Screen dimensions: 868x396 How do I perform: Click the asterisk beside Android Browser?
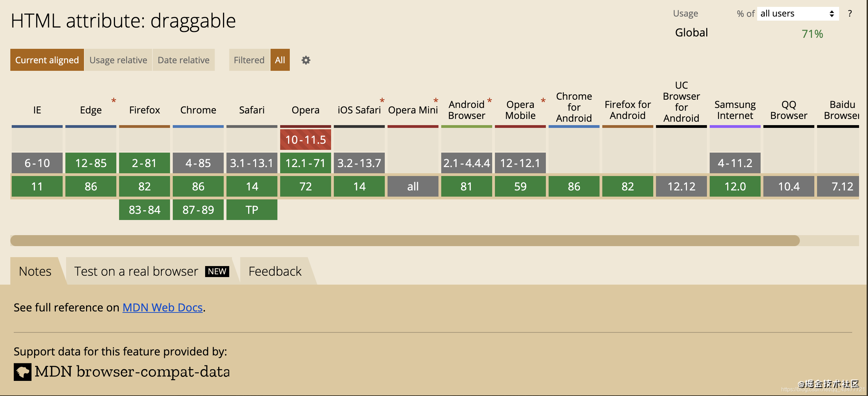click(x=489, y=100)
